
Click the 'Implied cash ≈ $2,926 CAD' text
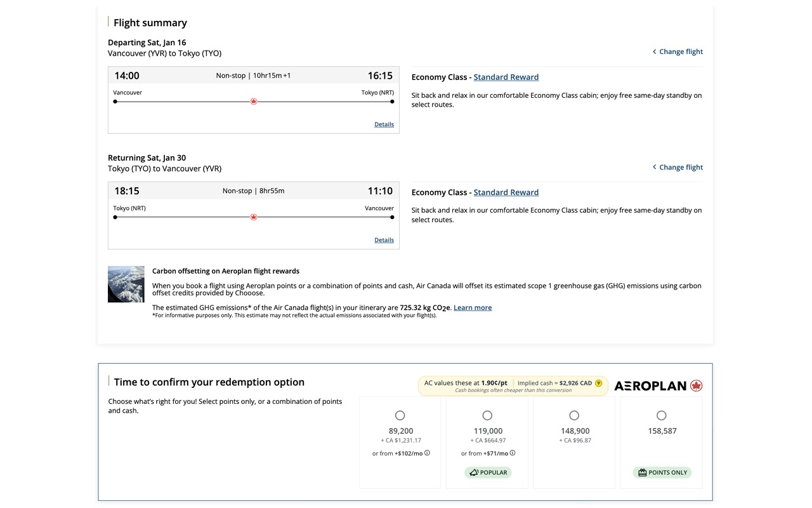coord(555,383)
